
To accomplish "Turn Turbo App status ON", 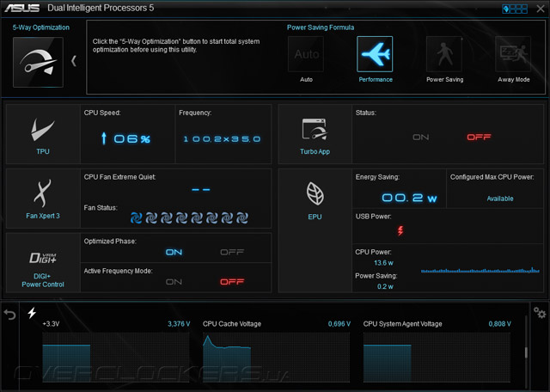I will coord(420,138).
